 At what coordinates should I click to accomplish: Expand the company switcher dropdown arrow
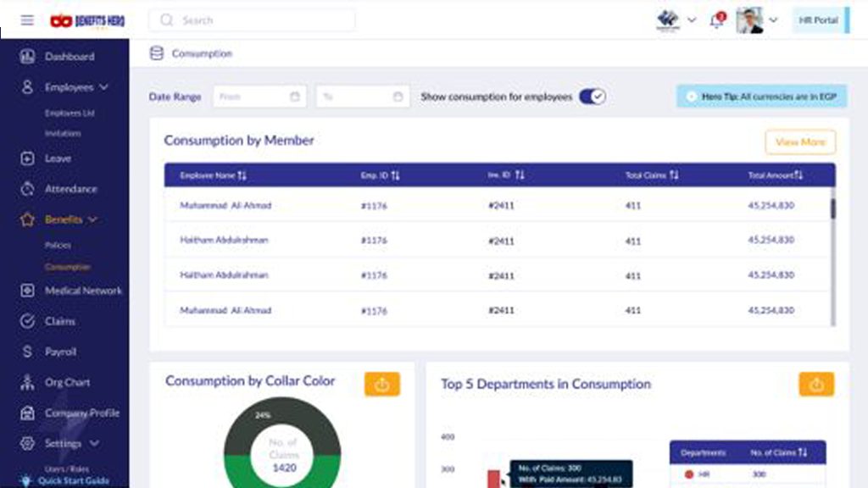pyautogui.click(x=692, y=20)
